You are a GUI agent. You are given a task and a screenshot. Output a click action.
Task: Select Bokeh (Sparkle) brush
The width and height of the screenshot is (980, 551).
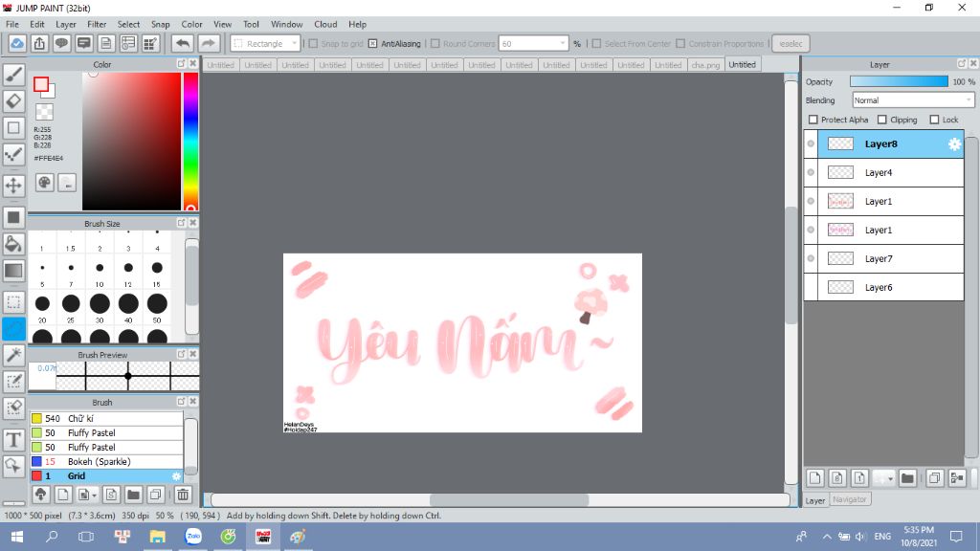pos(106,462)
